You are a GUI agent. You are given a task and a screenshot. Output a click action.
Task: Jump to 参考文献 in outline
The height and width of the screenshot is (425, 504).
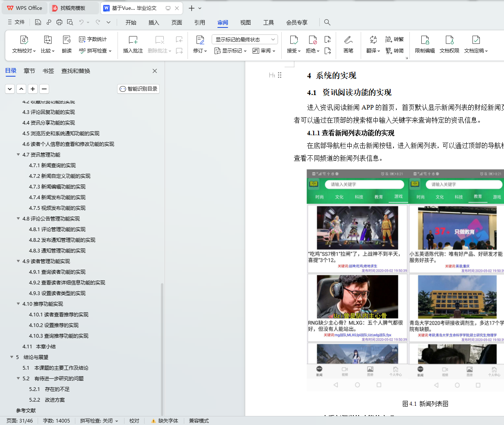(26, 410)
